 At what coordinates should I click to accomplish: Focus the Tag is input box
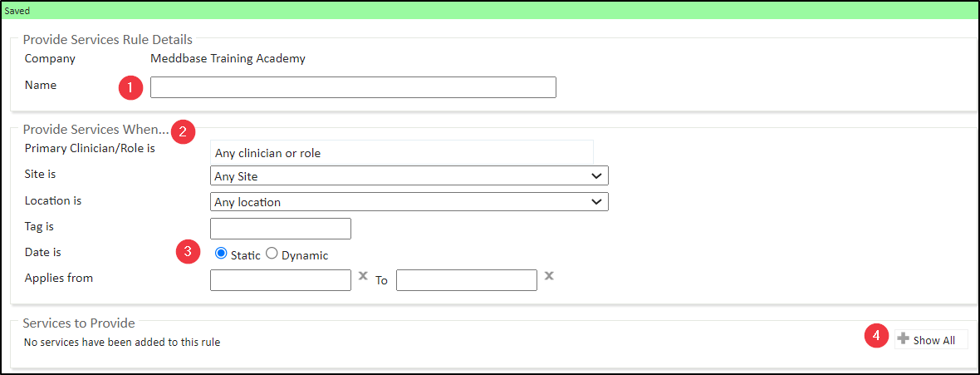point(281,229)
